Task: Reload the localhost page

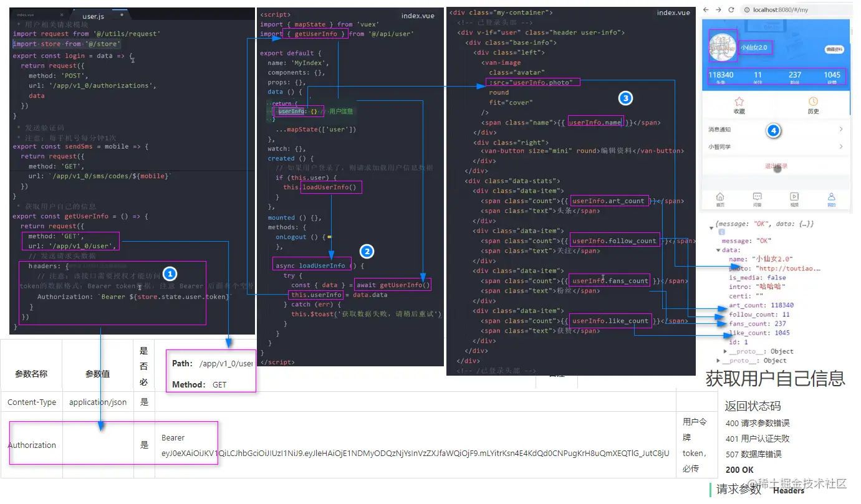Action: point(731,9)
